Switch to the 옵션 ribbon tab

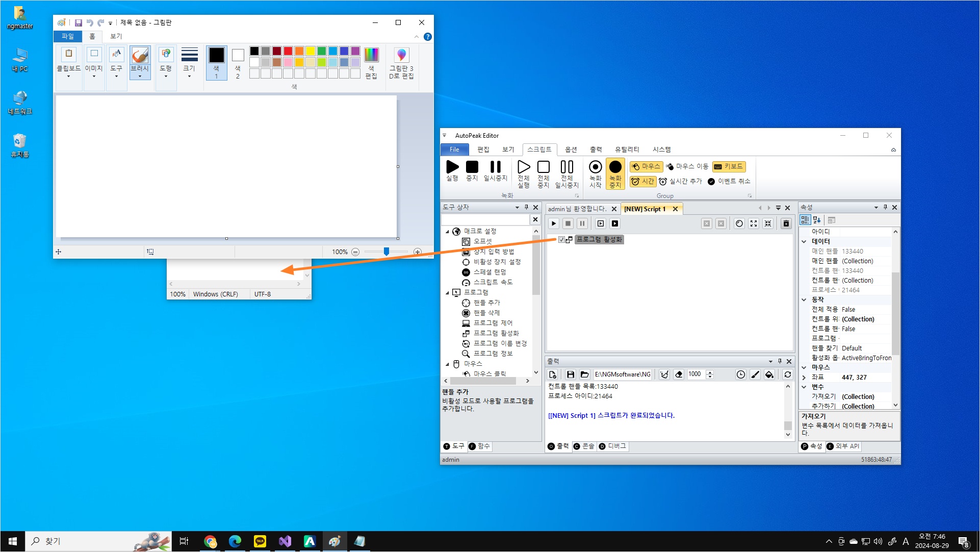[x=571, y=149]
